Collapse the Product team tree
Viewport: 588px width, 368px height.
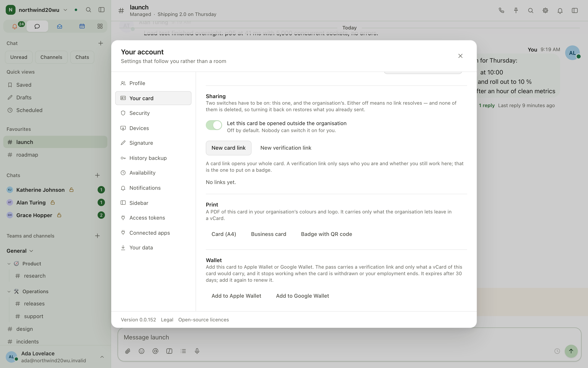click(x=9, y=264)
